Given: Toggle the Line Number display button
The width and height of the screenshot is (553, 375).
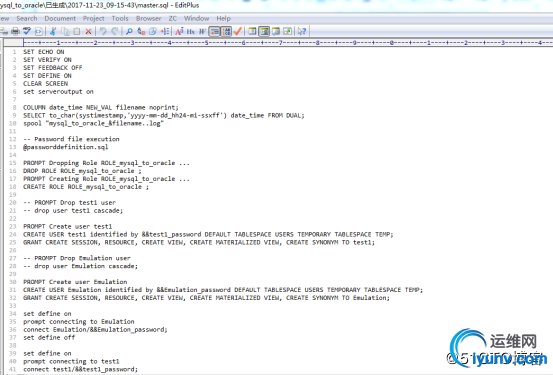Looking at the screenshot, I should click(226, 31).
